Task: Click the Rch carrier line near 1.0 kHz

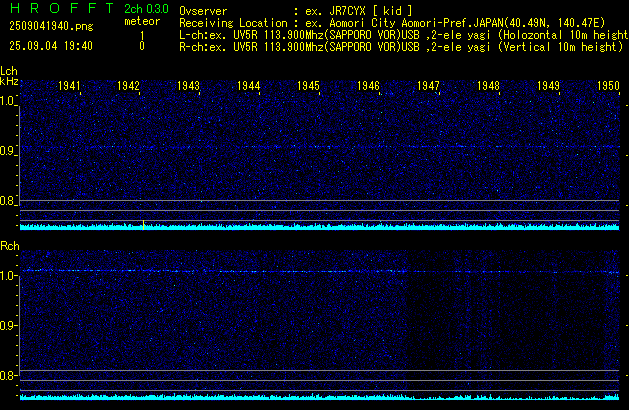Action: (319, 272)
